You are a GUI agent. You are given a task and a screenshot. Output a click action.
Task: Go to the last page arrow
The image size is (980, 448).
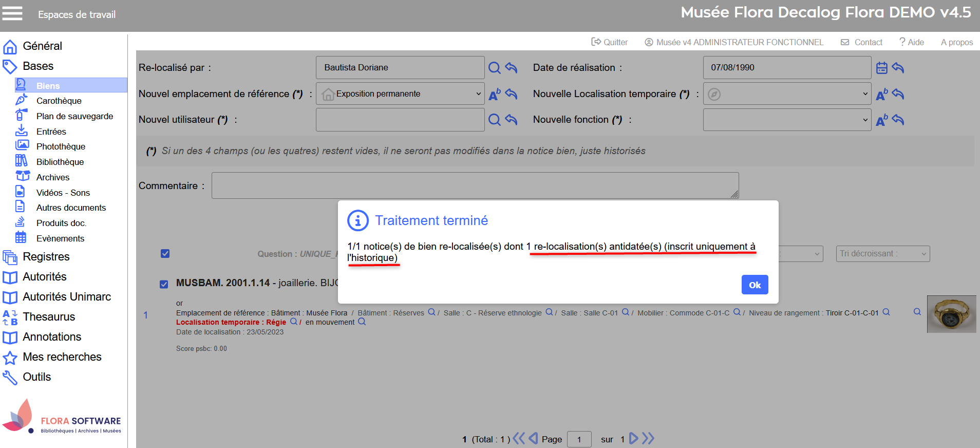pyautogui.click(x=648, y=438)
